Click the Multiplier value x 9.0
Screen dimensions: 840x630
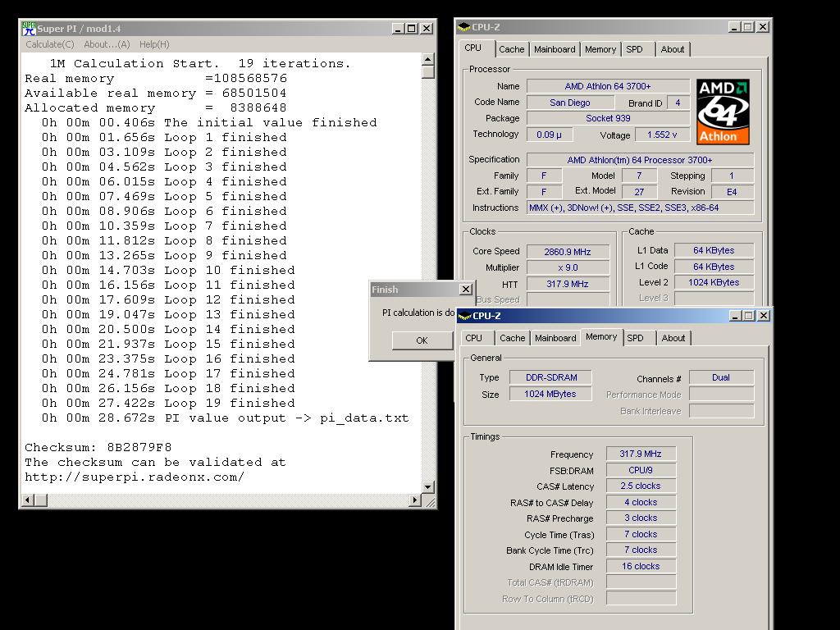(568, 268)
